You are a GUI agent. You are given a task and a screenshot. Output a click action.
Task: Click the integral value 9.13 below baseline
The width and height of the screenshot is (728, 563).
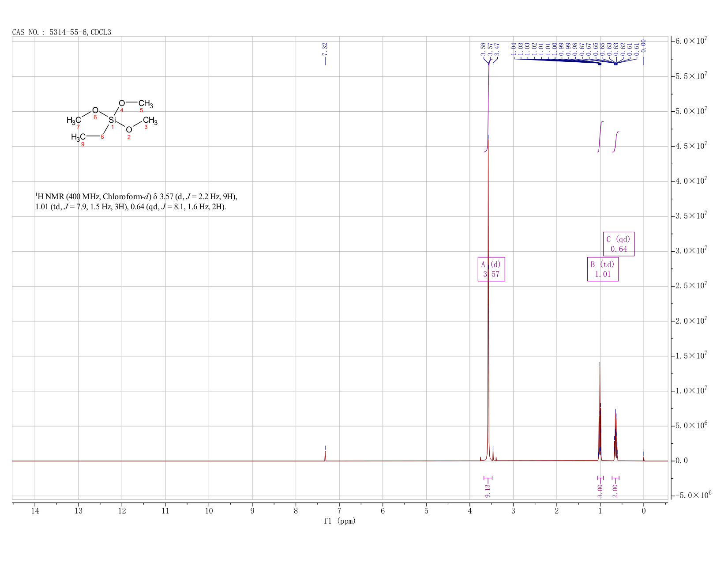488,491
